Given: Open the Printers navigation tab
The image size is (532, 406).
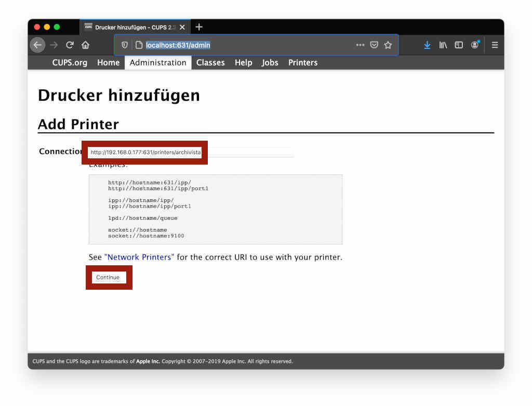Looking at the screenshot, I should pos(303,62).
